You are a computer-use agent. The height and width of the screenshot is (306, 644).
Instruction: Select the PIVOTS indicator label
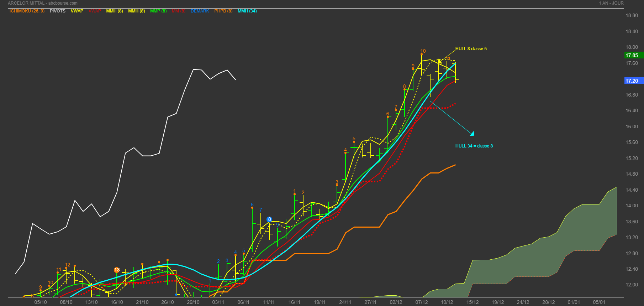click(x=58, y=11)
